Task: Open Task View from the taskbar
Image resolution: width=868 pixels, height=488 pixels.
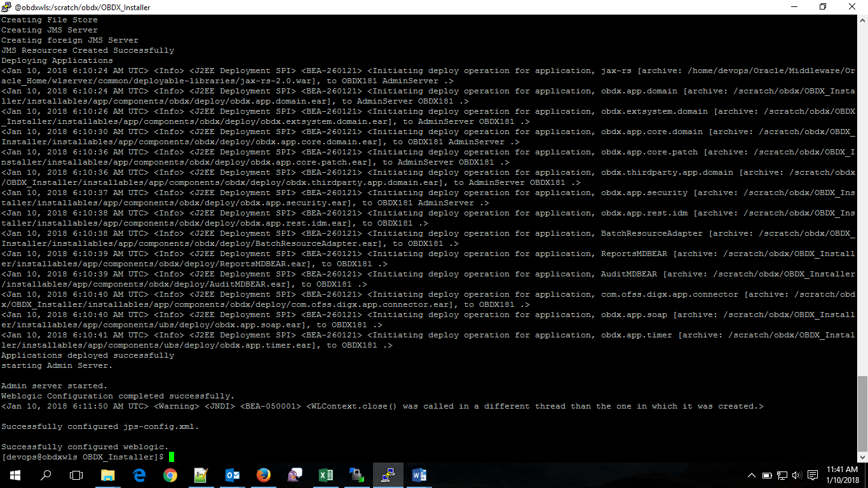Action: pyautogui.click(x=76, y=475)
